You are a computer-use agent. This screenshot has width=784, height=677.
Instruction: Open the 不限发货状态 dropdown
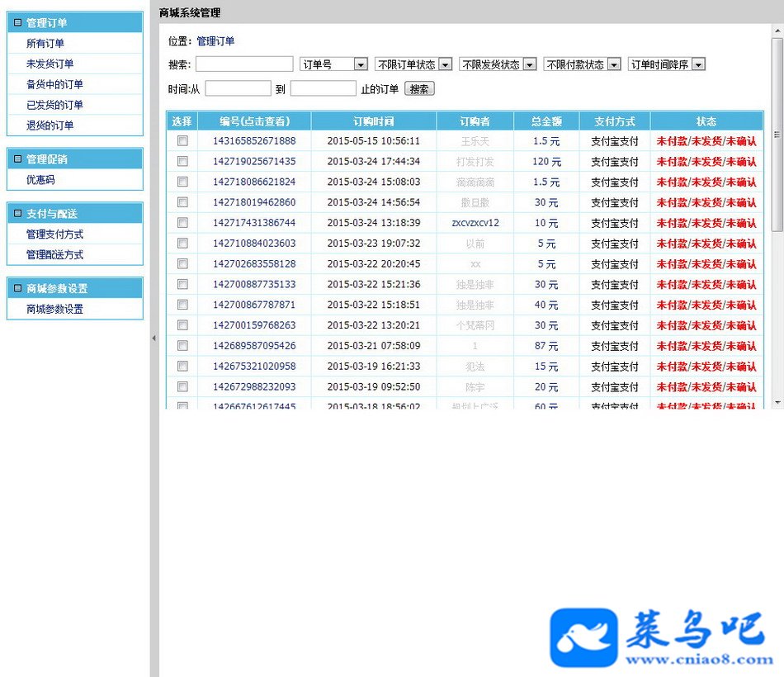coord(498,64)
